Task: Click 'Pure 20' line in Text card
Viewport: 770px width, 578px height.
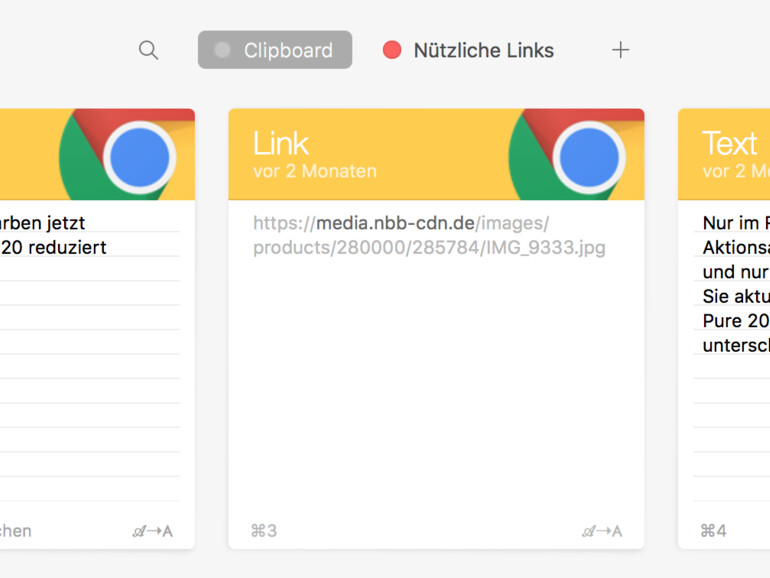Action: pyautogui.click(x=736, y=321)
